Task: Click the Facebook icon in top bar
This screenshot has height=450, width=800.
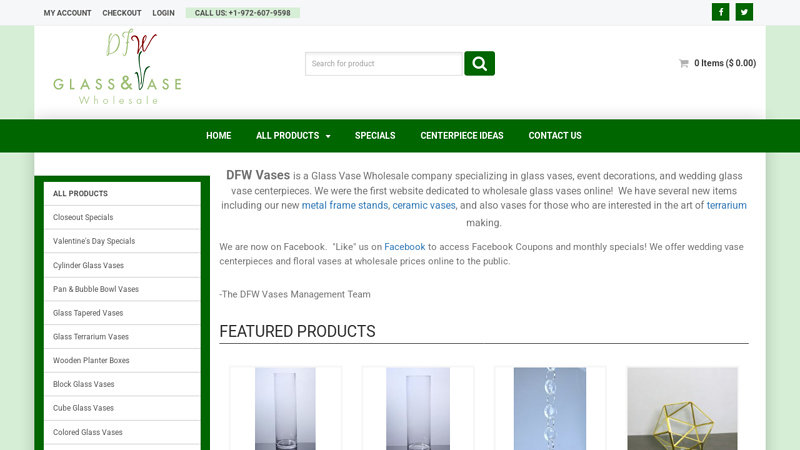Action: (x=720, y=12)
